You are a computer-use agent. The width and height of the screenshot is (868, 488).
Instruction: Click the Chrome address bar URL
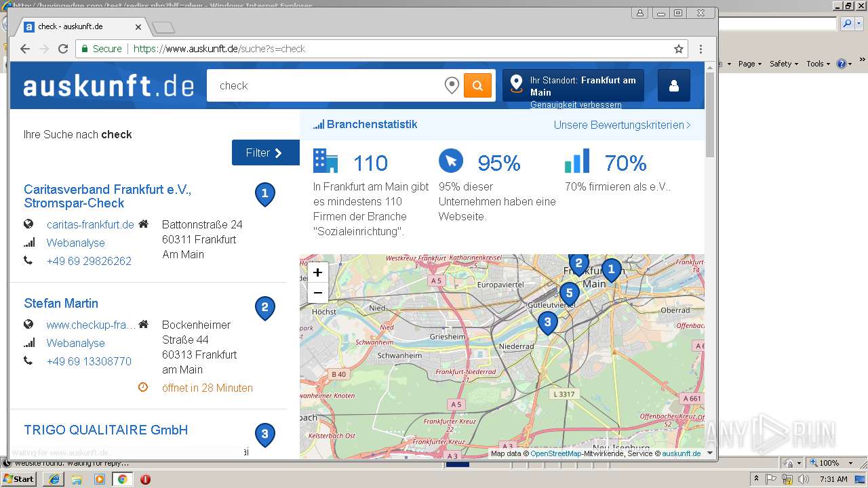coord(219,49)
